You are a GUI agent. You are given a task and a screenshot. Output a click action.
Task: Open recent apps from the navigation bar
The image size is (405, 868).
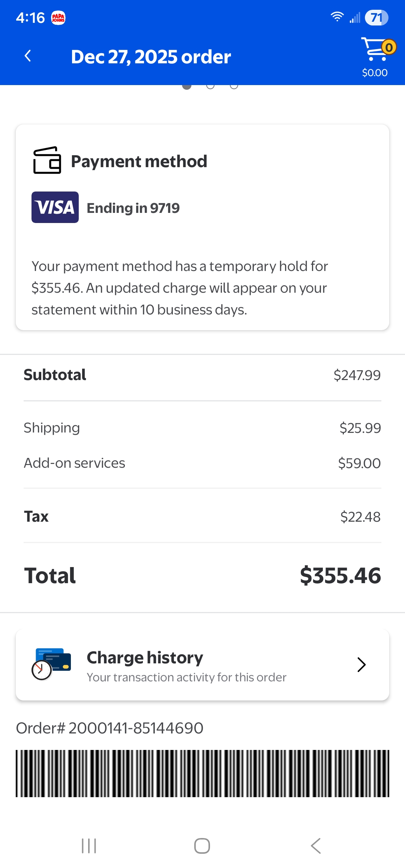click(x=89, y=846)
